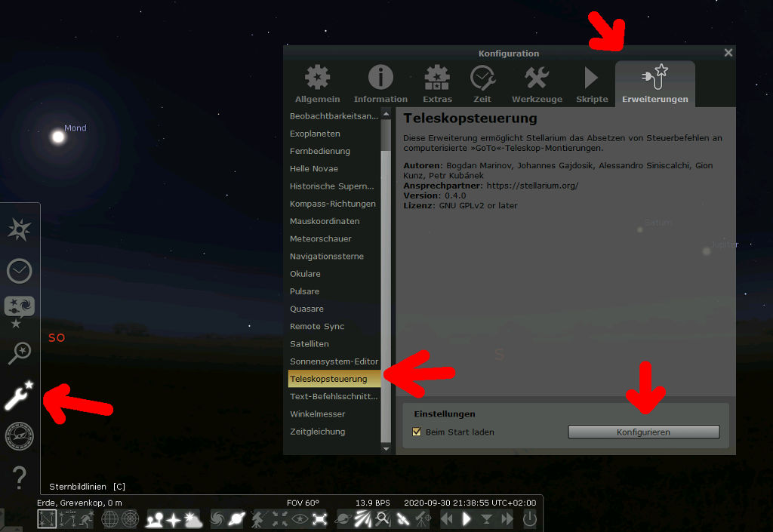Open sky and viewing options icon
This screenshot has width=773, height=532.
click(20, 310)
